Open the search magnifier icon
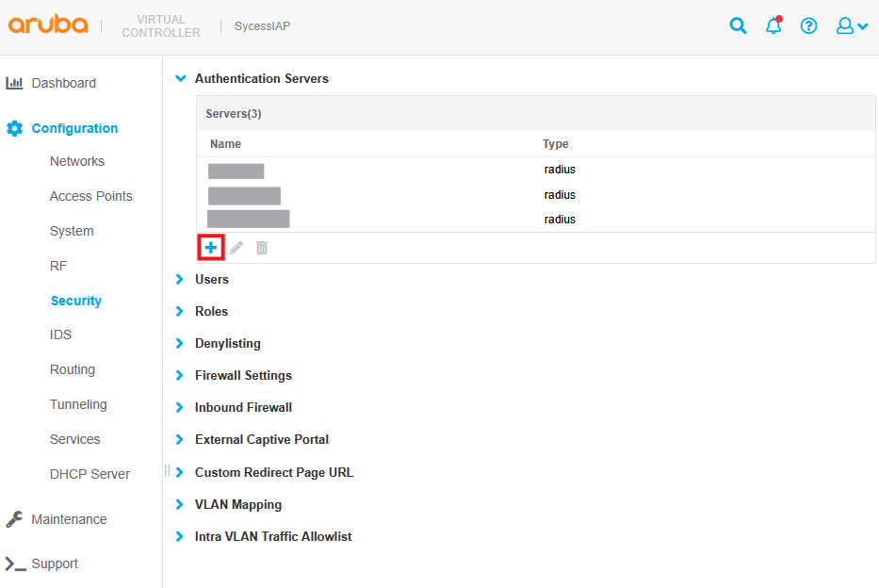Viewport: 879px width, 588px height. point(739,26)
